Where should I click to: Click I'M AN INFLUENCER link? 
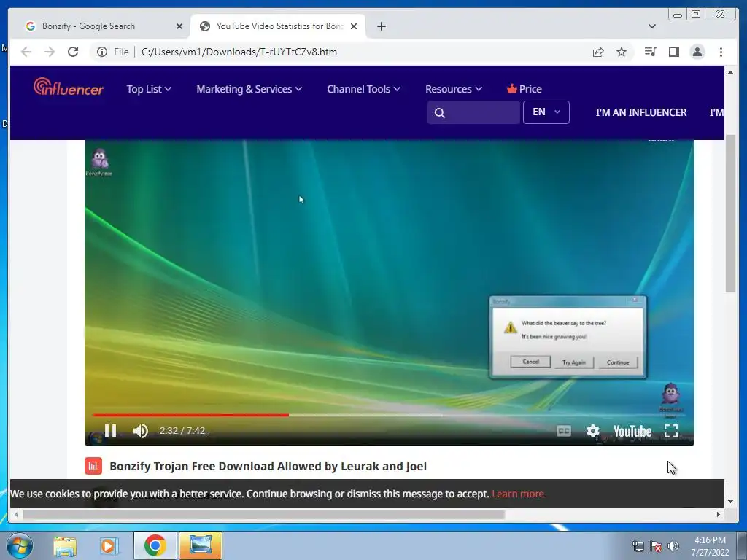(640, 112)
